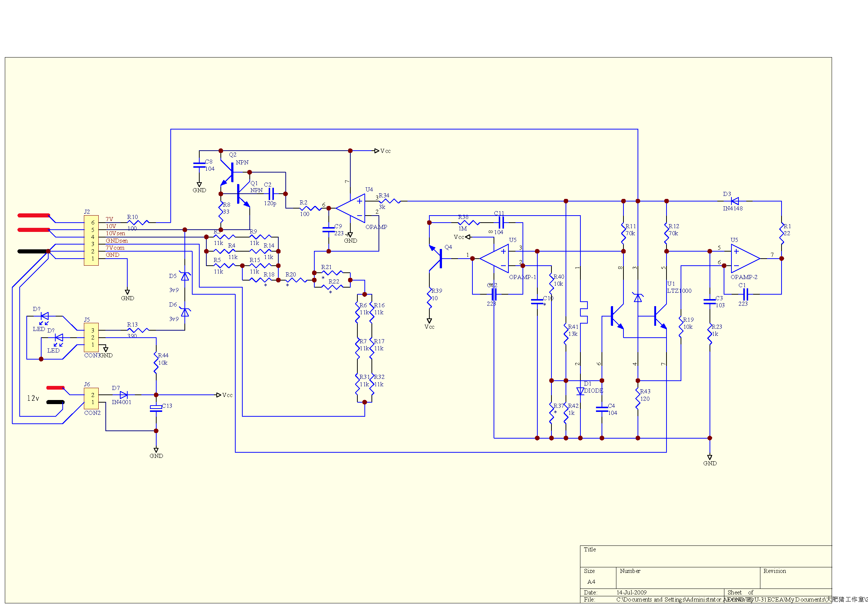Select the J5 CON3 connector symbol

click(91, 338)
